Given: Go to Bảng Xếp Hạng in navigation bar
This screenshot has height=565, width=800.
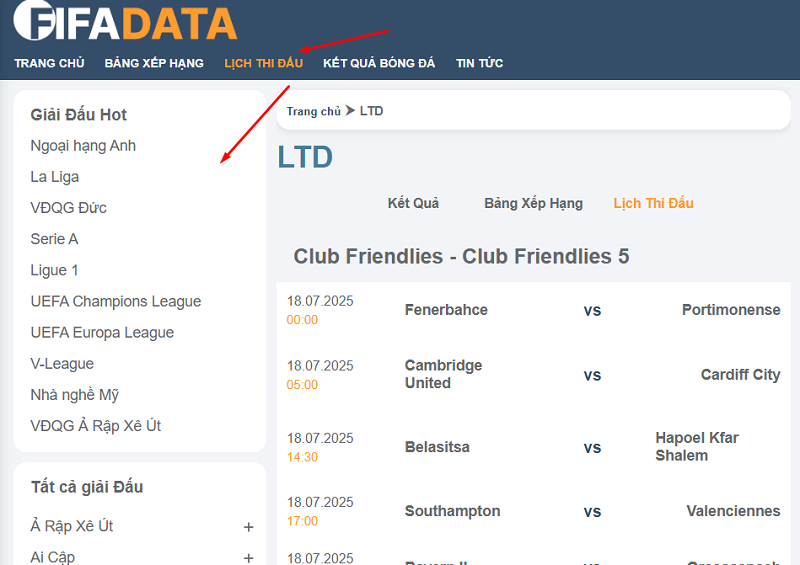Looking at the screenshot, I should [154, 63].
